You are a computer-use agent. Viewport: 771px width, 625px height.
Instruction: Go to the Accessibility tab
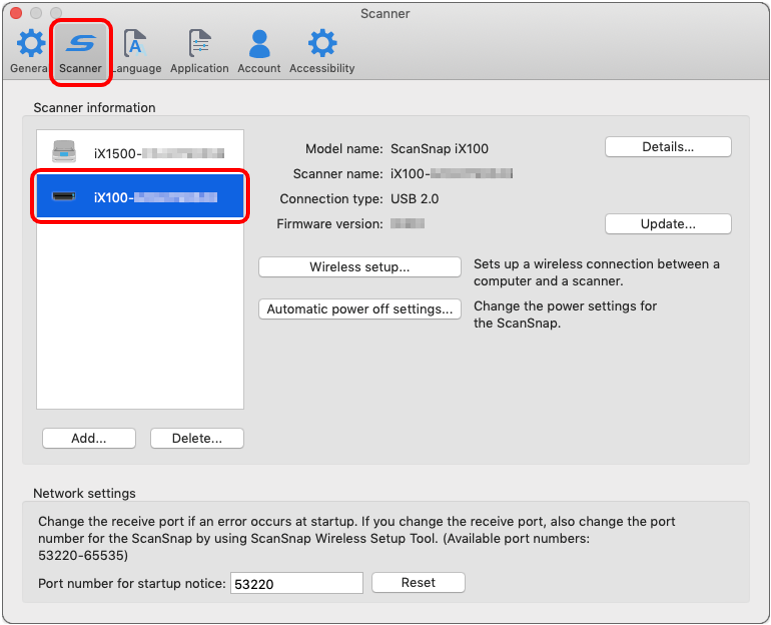pyautogui.click(x=322, y=51)
